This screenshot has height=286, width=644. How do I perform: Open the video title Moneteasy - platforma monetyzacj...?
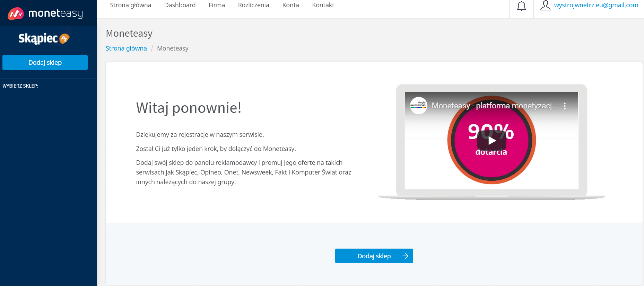[x=494, y=106]
